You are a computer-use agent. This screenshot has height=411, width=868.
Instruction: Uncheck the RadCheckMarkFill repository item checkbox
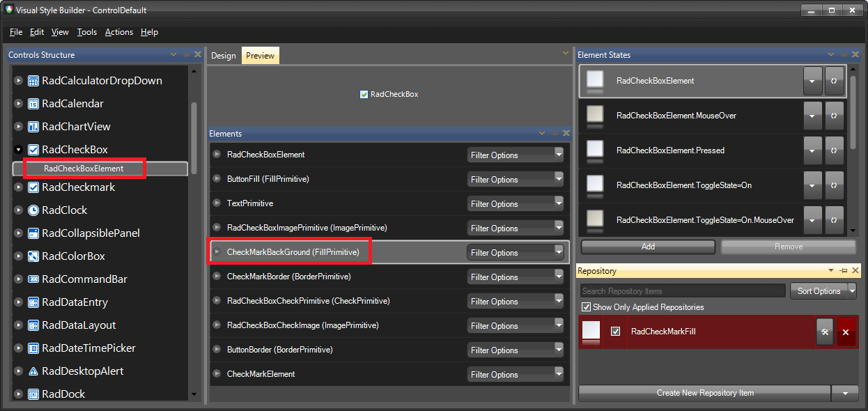point(614,332)
